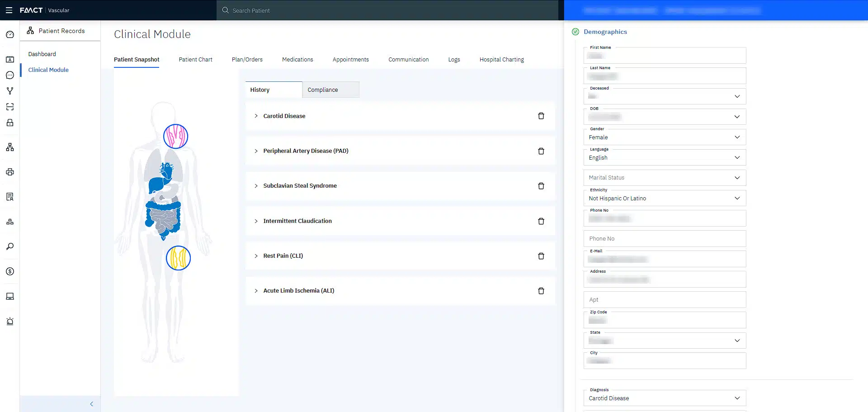Click the Patient Records header icon
868x412 pixels.
[x=30, y=30]
